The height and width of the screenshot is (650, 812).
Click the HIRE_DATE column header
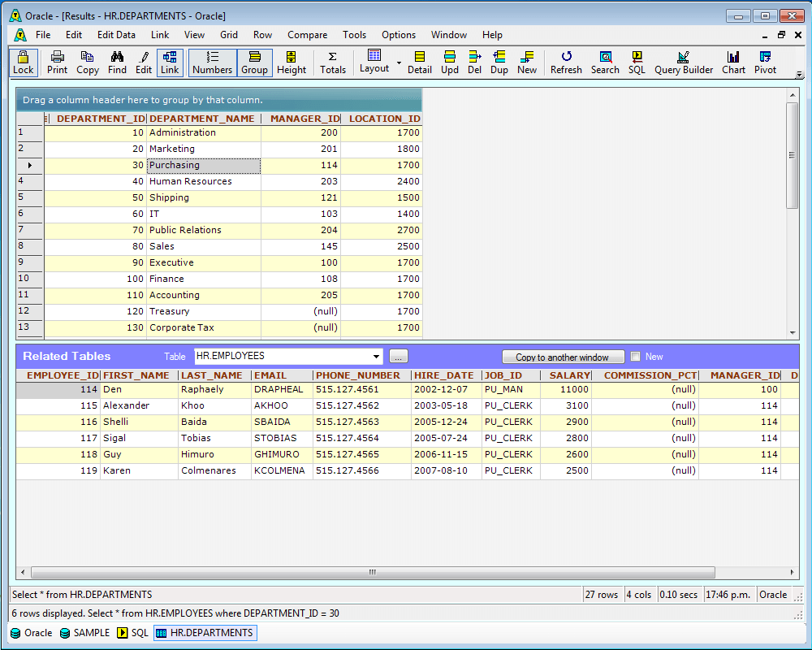coord(445,375)
